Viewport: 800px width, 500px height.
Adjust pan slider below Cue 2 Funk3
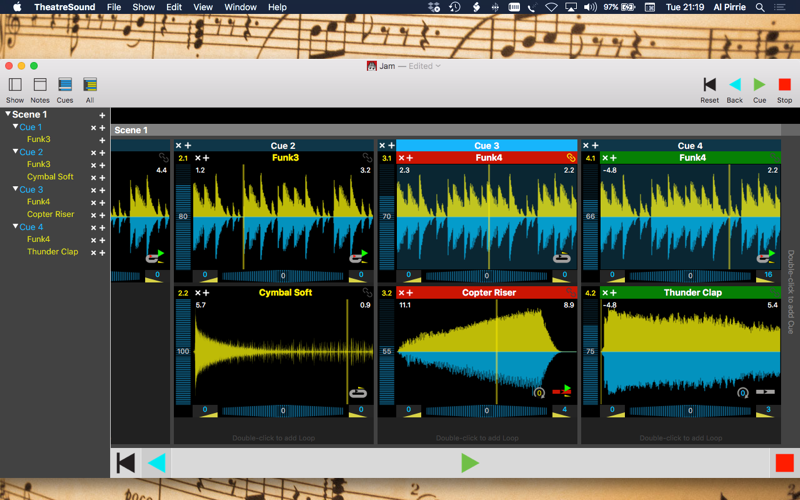283,276
